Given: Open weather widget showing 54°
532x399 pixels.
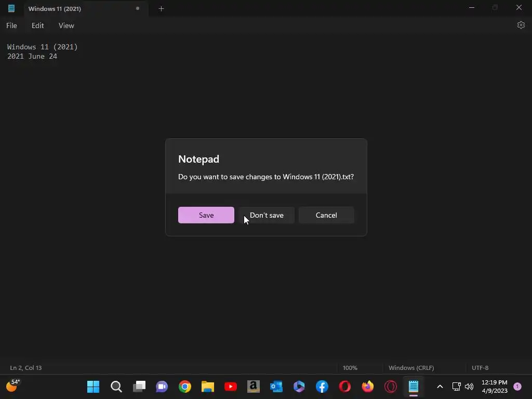Looking at the screenshot, I should click(13, 386).
